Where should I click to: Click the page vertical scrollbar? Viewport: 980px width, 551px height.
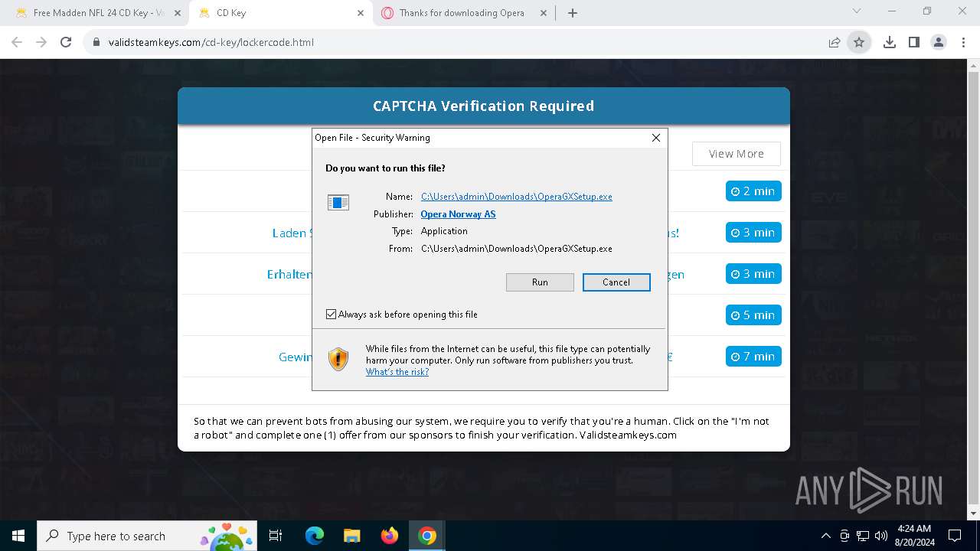click(x=974, y=289)
